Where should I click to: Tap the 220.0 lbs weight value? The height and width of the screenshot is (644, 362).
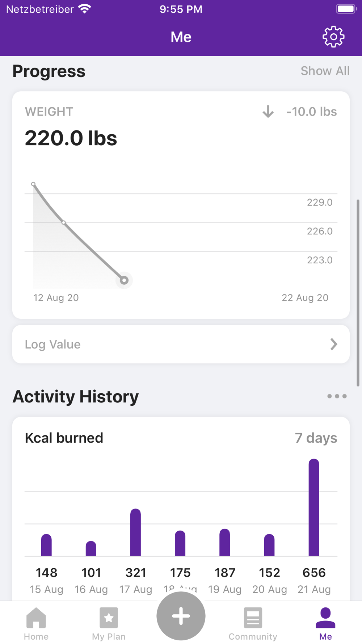click(x=71, y=138)
